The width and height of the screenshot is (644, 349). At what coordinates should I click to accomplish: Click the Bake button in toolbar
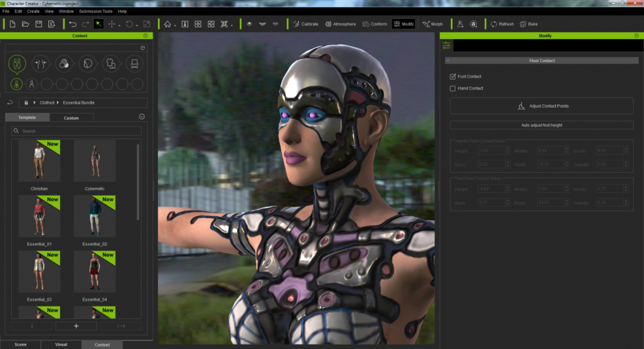pos(528,24)
